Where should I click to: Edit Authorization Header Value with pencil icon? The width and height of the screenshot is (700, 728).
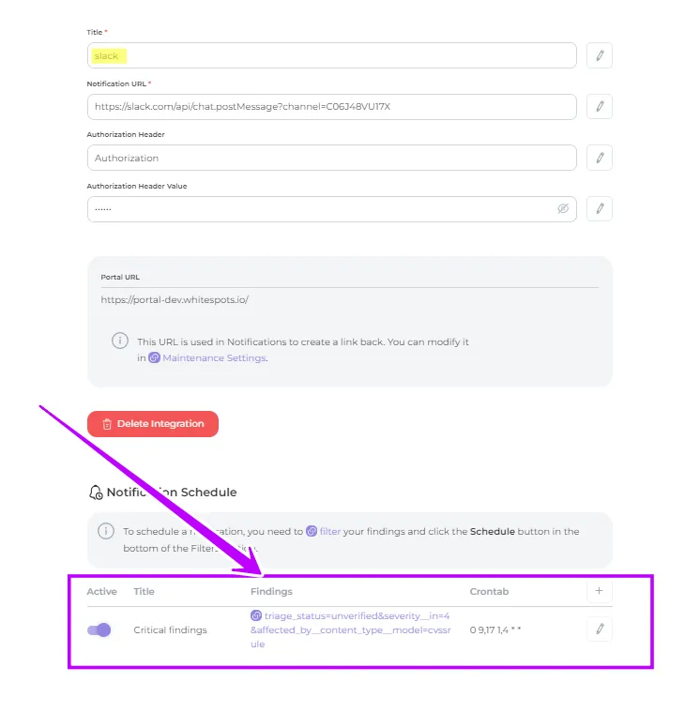point(600,208)
